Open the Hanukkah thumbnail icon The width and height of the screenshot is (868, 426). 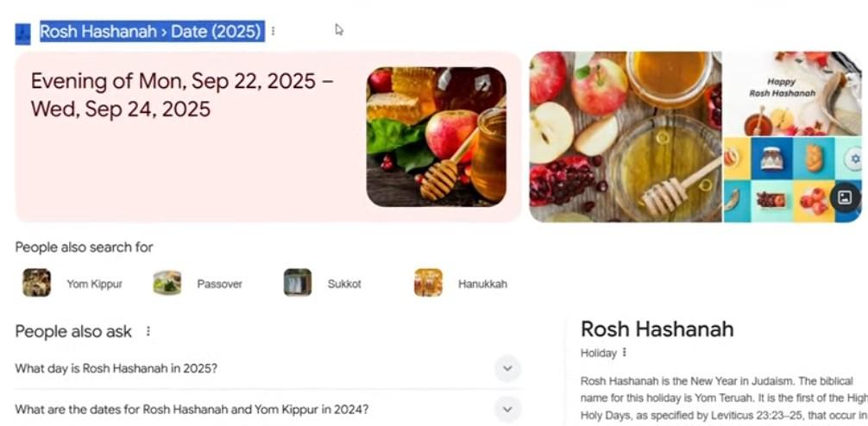pos(429,283)
